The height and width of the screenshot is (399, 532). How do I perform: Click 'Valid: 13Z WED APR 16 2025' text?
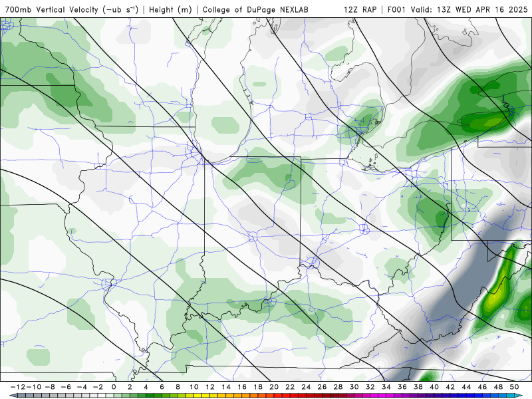pos(469,9)
